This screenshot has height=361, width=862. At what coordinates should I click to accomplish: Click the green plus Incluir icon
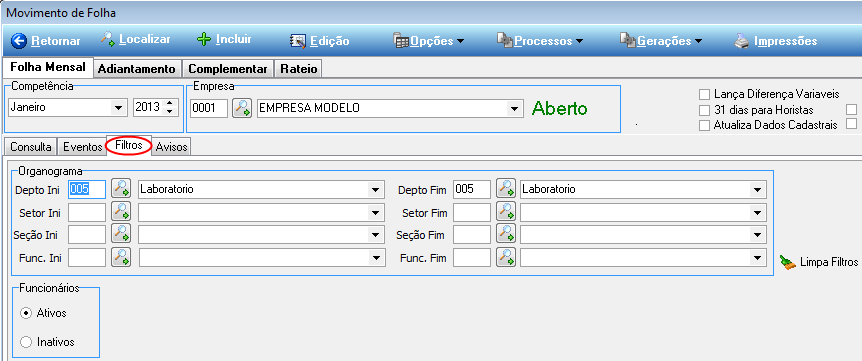(204, 40)
